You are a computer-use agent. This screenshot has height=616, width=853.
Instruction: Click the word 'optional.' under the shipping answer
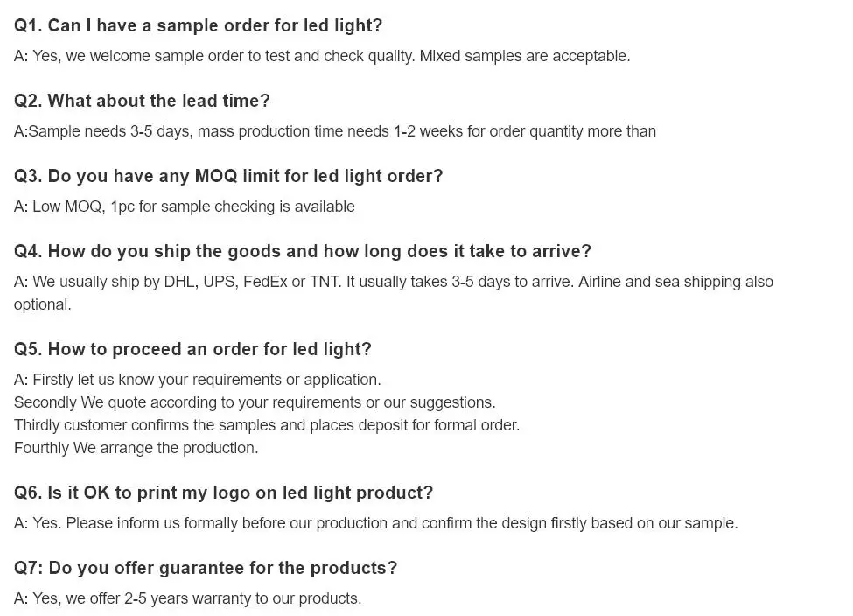42,304
